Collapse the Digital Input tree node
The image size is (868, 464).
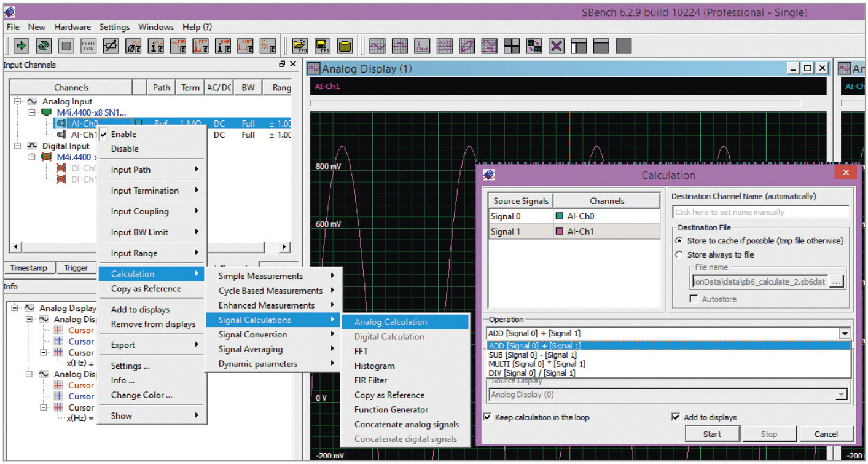click(x=18, y=146)
